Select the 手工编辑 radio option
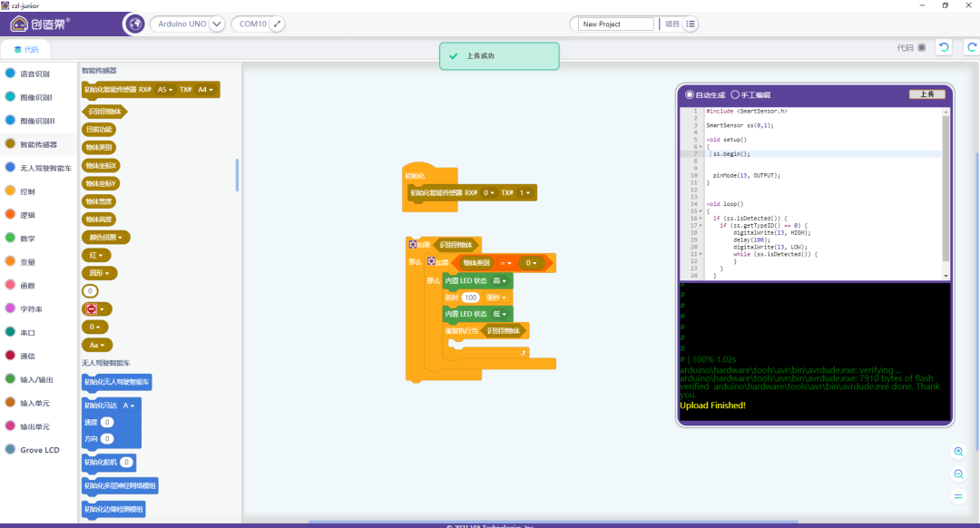 pyautogui.click(x=734, y=94)
